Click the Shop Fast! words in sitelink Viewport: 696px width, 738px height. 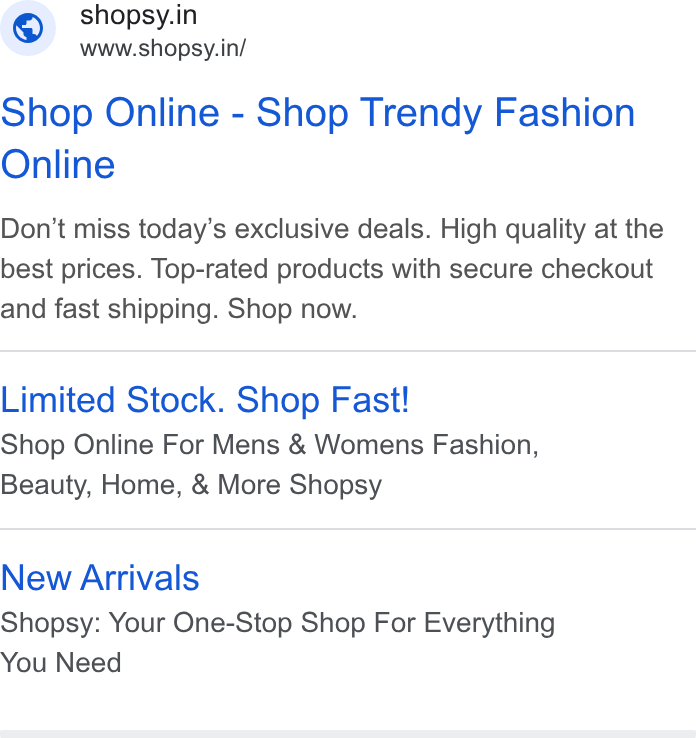(323, 400)
